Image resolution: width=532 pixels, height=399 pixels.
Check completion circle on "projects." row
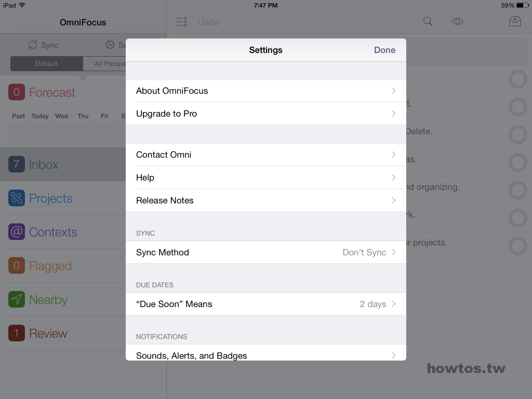pos(518,246)
